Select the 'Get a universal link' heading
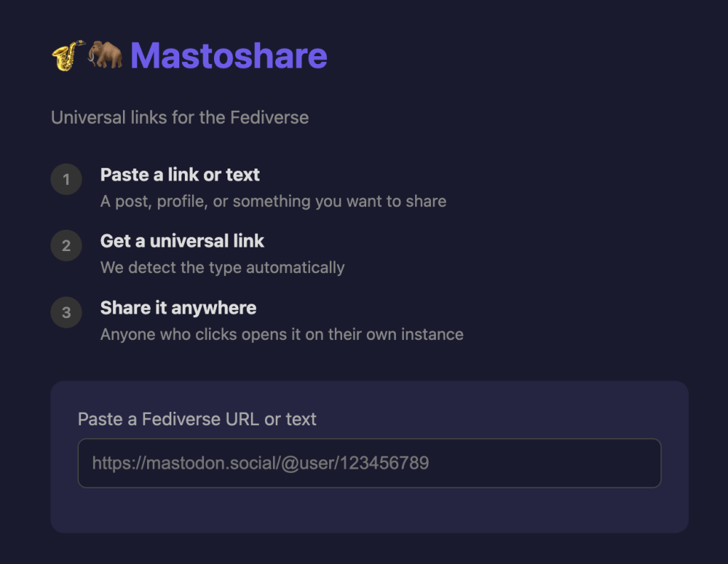The width and height of the screenshot is (728, 564). coord(182,241)
